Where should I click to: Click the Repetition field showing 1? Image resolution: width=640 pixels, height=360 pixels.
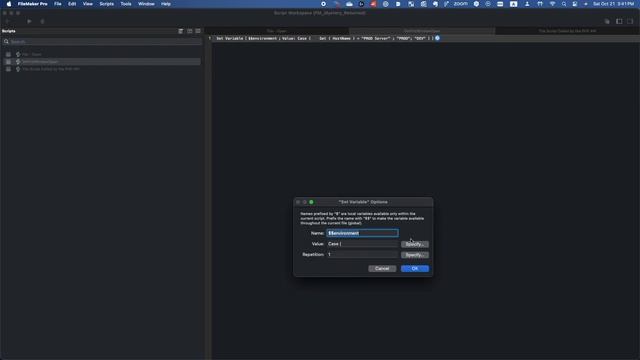point(362,254)
